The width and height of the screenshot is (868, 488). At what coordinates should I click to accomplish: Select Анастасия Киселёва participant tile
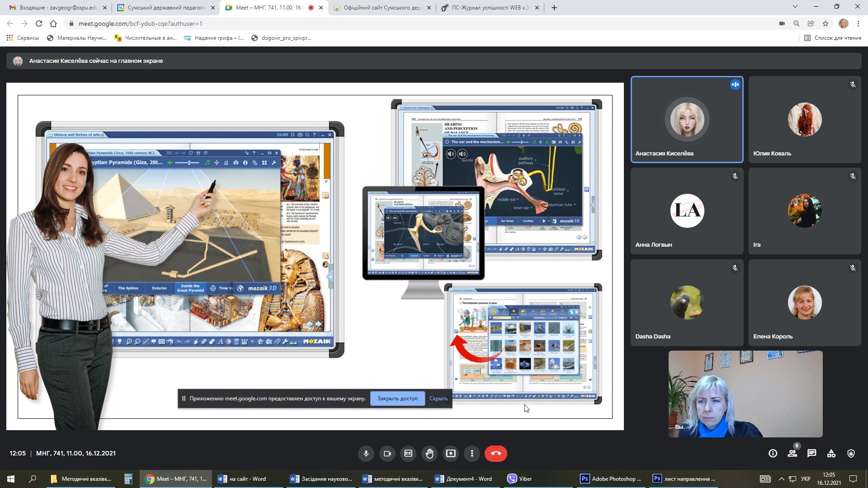pos(687,120)
